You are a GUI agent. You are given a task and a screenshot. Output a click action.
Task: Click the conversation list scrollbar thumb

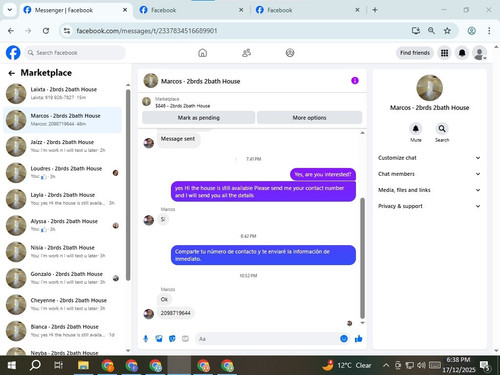pyautogui.click(x=128, y=185)
